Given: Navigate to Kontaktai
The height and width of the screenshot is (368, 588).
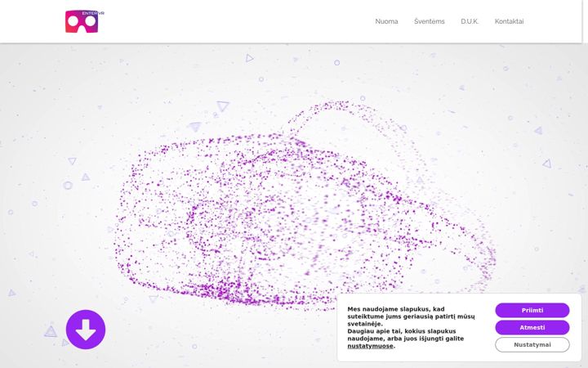Looking at the screenshot, I should click(509, 21).
